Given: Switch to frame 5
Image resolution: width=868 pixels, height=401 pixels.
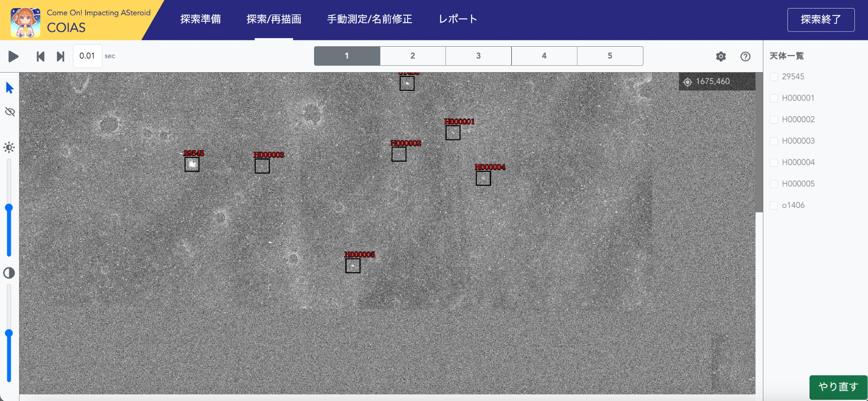Looking at the screenshot, I should pyautogui.click(x=610, y=56).
